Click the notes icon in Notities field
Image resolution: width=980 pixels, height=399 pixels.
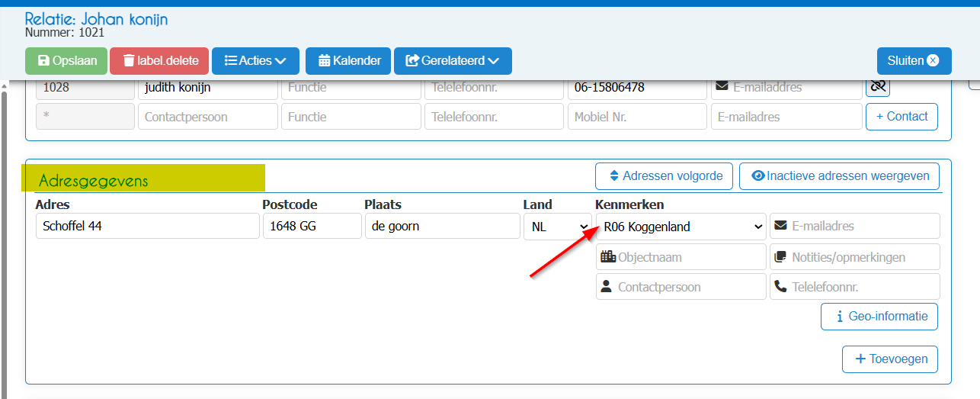[780, 257]
